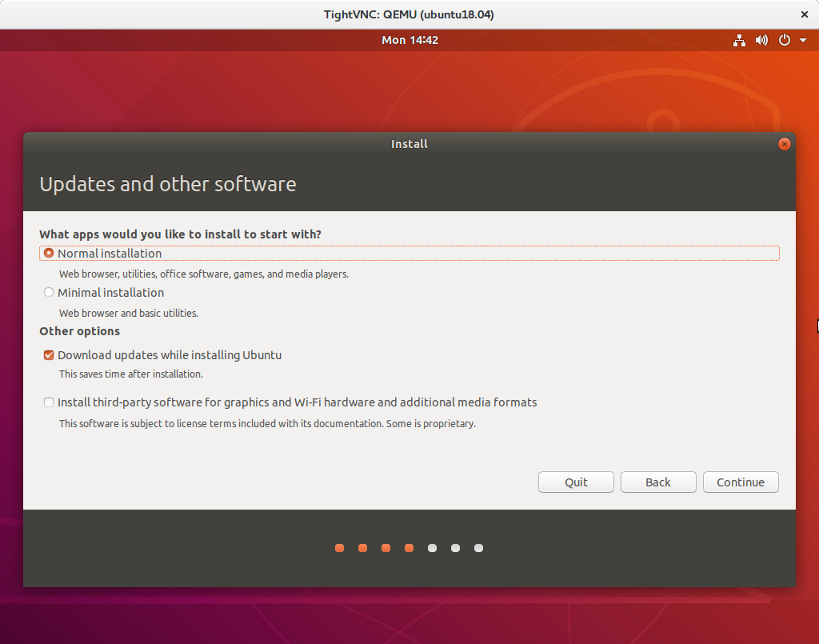Open the Mon 14:42 clock menu
The width and height of the screenshot is (819, 644).
[x=409, y=40]
